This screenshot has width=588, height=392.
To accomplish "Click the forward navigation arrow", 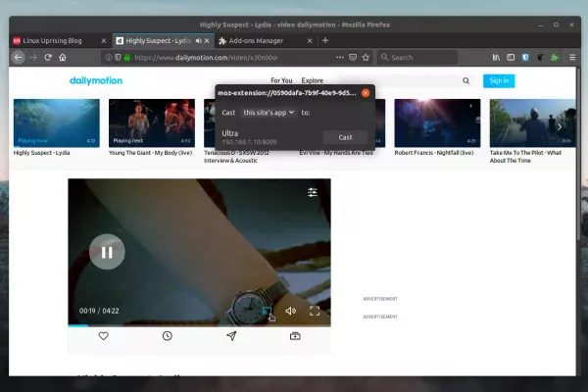I will coord(33,58).
